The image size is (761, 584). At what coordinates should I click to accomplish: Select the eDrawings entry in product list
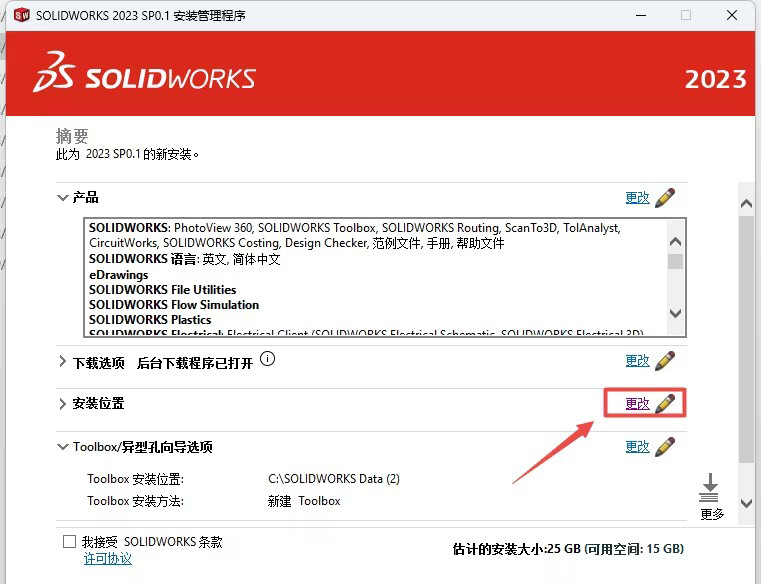118,275
